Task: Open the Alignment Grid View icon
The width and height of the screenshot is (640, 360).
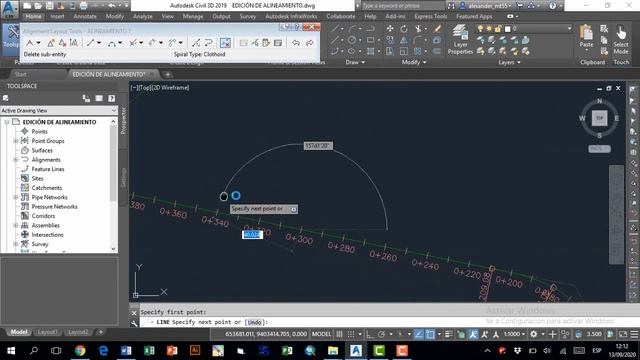Action: [x=278, y=42]
